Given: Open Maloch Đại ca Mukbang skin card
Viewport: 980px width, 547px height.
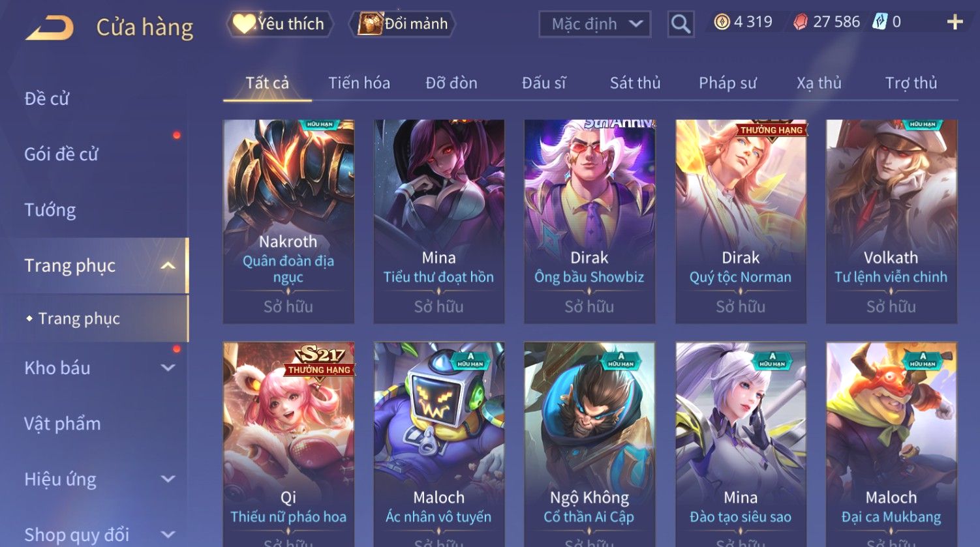Looking at the screenshot, I should pyautogui.click(x=891, y=445).
